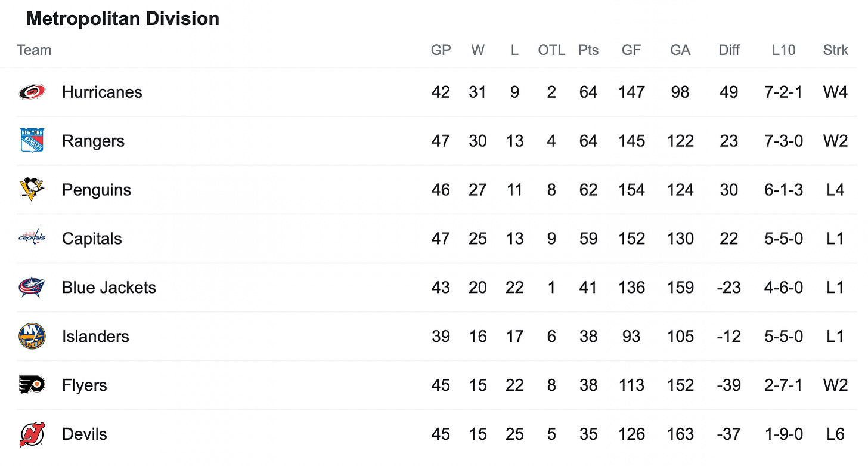Viewport: 868px width, 466px height.
Task: Click the Strk column header
Action: point(835,50)
